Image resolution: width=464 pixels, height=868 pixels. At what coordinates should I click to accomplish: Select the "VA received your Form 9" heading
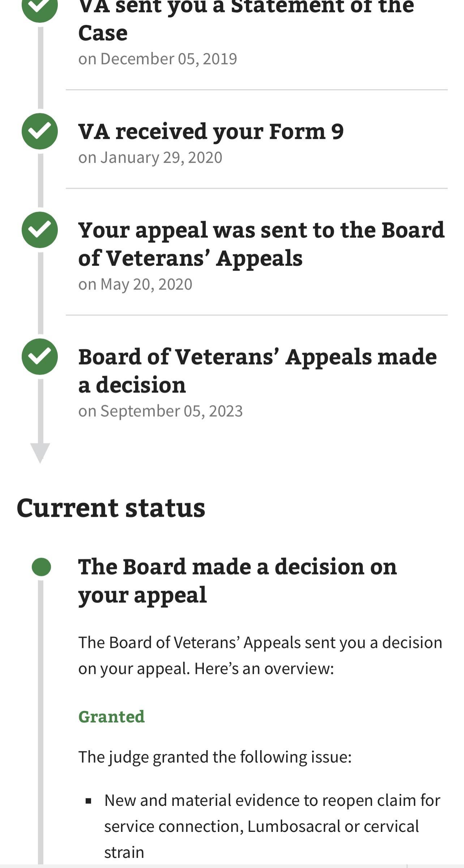coord(211,131)
